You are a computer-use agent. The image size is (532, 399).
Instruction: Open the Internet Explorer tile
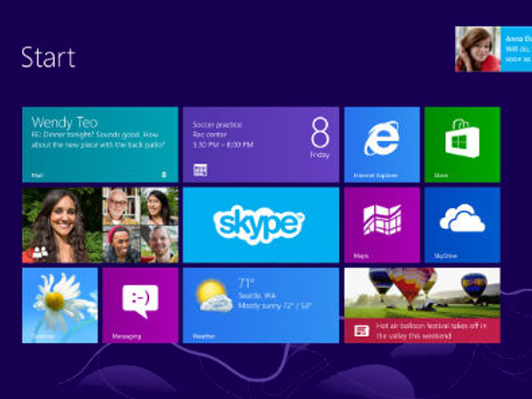pyautogui.click(x=382, y=145)
